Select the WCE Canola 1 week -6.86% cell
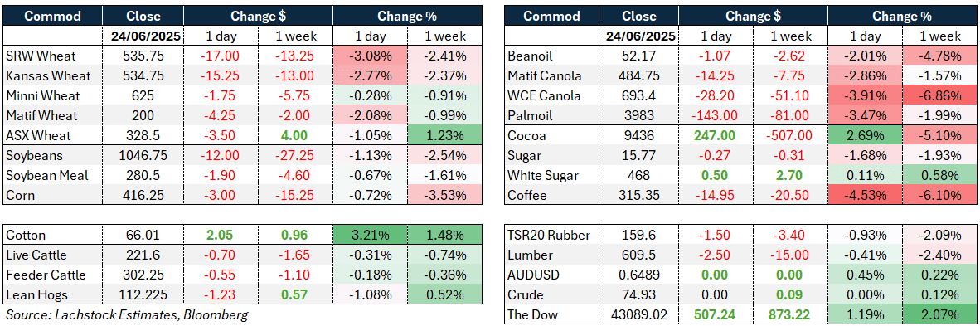 pyautogui.click(x=941, y=95)
